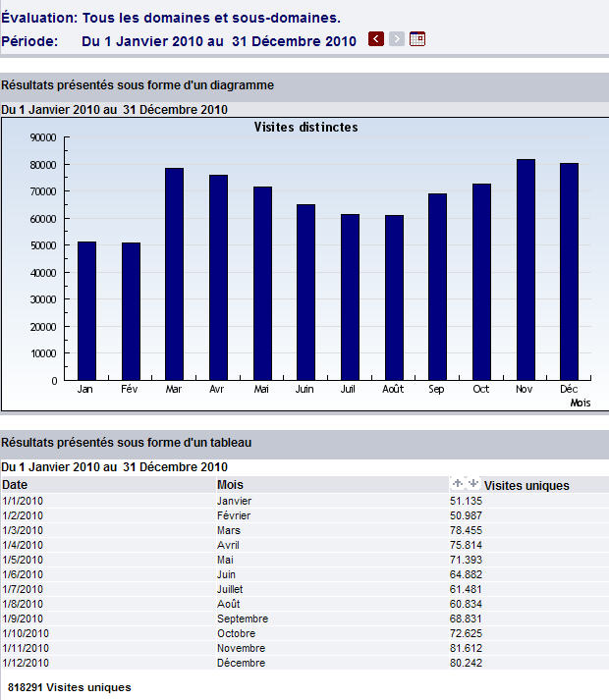Viewport: 609px width, 700px height.
Task: Click the 1/12/2010 date cell
Action: pos(24,663)
